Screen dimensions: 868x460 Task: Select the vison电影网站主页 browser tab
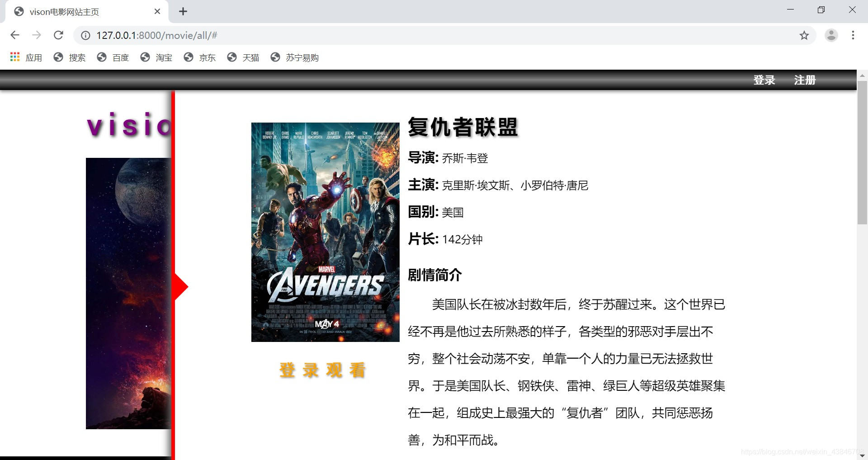click(x=86, y=12)
